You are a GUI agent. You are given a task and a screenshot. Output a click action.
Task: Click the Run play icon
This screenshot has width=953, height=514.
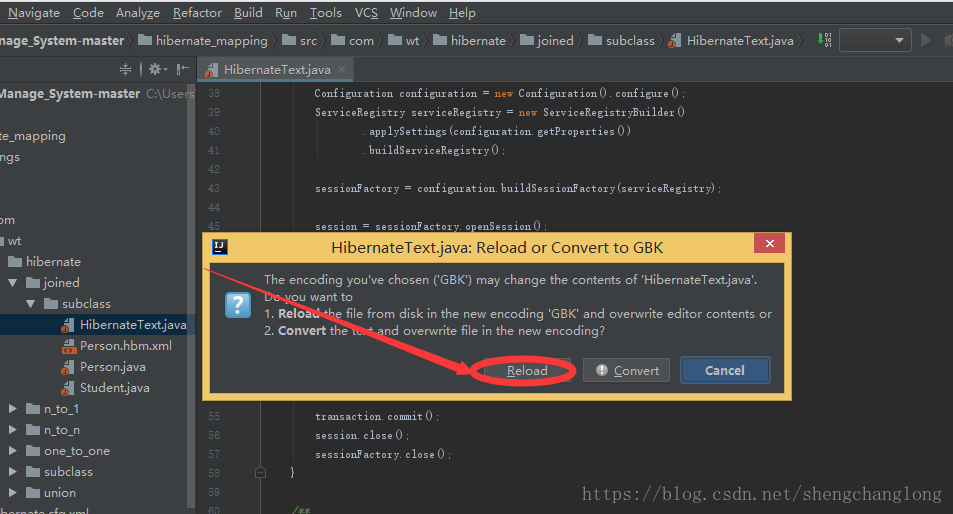(926, 40)
